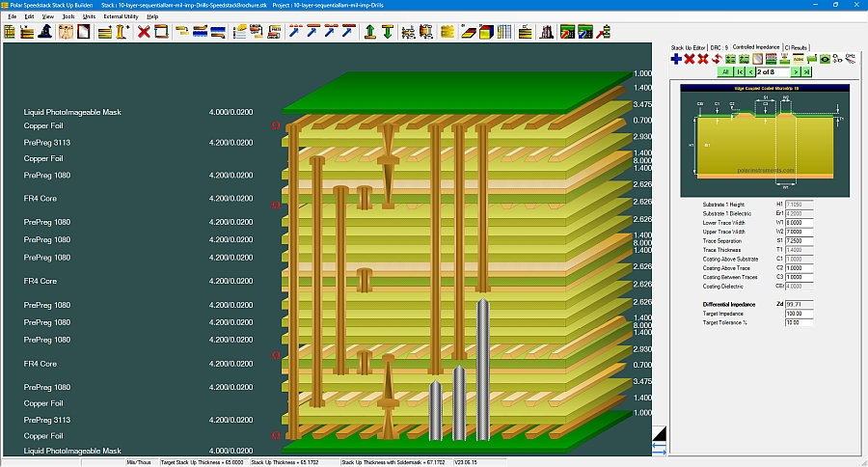Click the first green calculator icon
This screenshot has height=467, width=868.
pos(730,59)
